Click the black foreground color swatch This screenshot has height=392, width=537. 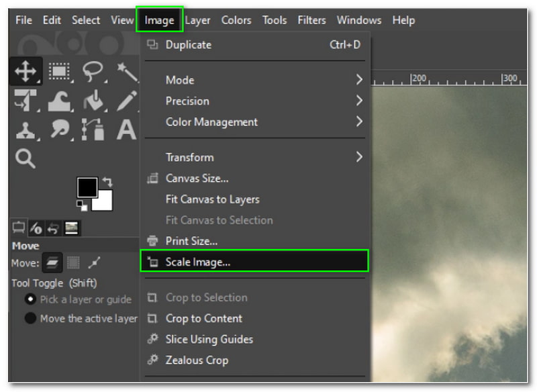coord(87,187)
